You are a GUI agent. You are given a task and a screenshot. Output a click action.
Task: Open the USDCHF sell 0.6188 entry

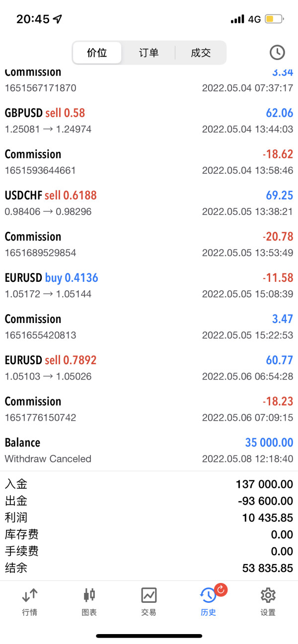coord(149,203)
